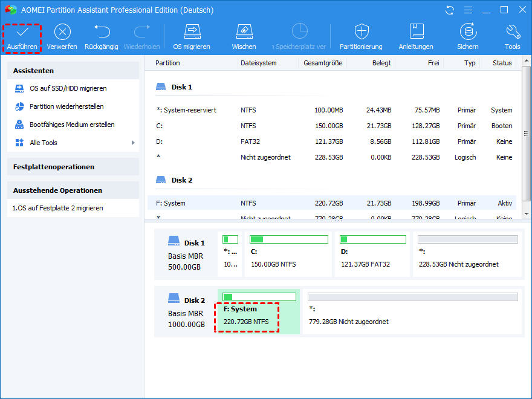Select the Wischen wipe tool
This screenshot has height=399, width=532.
pos(244,32)
